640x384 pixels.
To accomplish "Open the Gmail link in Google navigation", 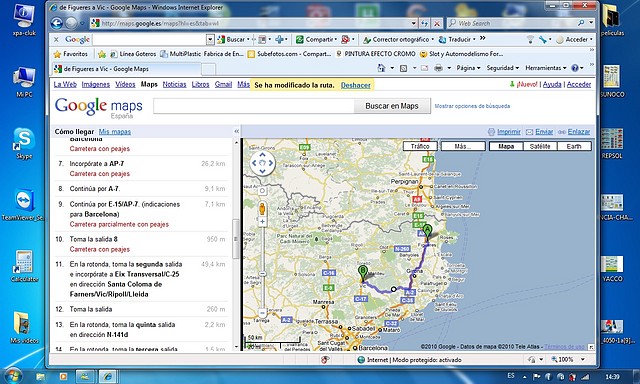I will (x=223, y=84).
